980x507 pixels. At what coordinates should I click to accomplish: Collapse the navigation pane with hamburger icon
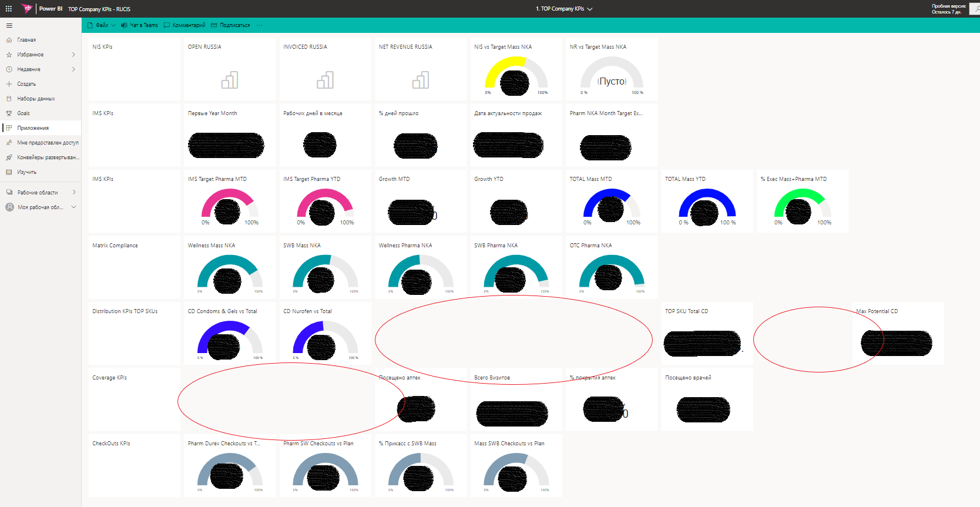click(x=9, y=25)
